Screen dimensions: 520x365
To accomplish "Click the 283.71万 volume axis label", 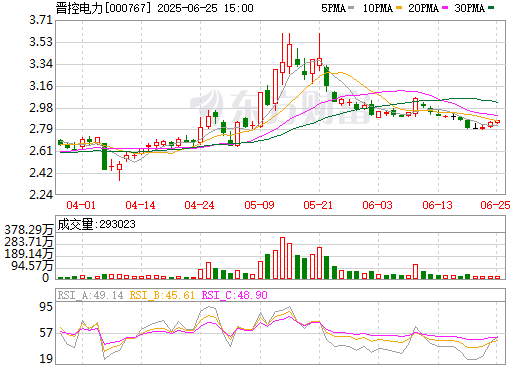I will (29, 242).
